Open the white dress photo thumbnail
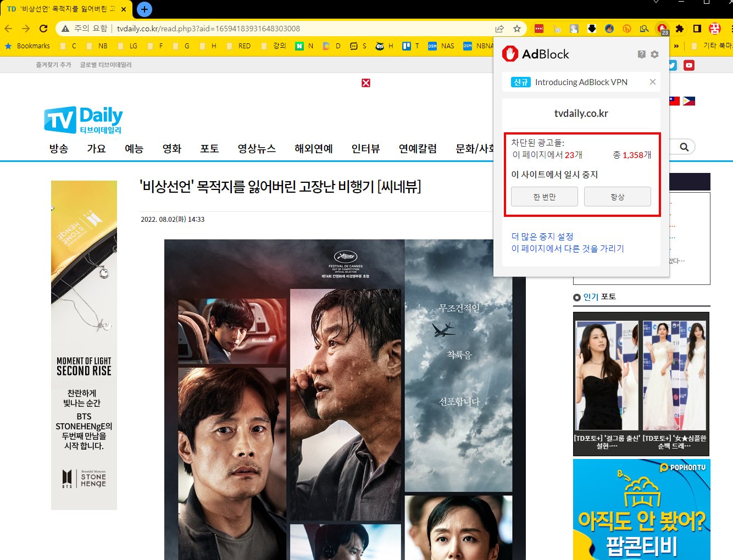The height and width of the screenshot is (560, 733). tap(674, 376)
